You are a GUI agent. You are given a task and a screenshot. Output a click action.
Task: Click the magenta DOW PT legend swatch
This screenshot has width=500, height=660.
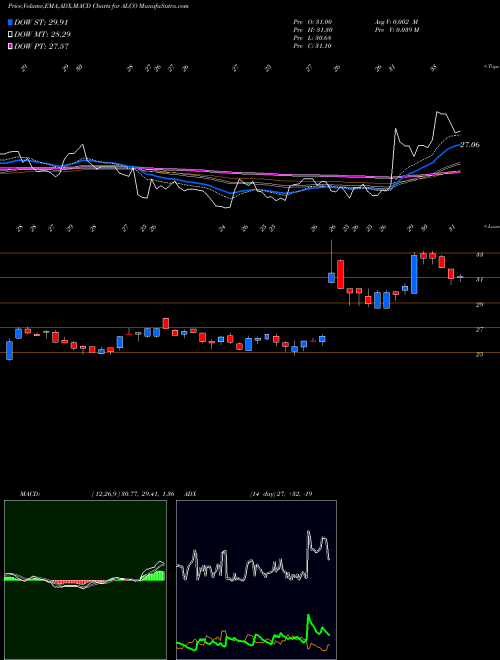[10, 46]
